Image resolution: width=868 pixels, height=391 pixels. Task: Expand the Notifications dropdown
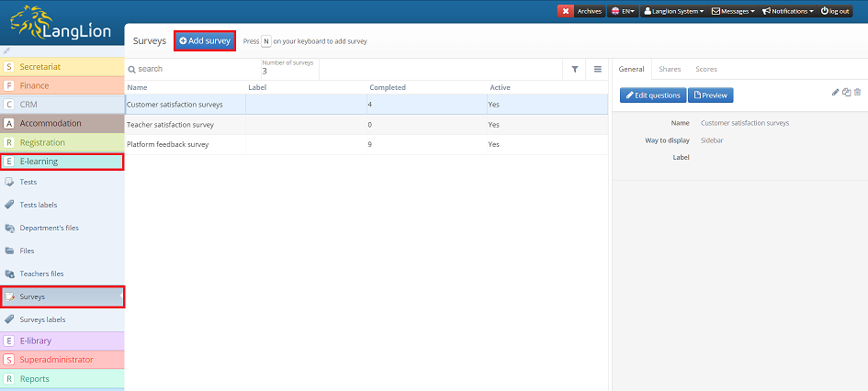[x=787, y=11]
